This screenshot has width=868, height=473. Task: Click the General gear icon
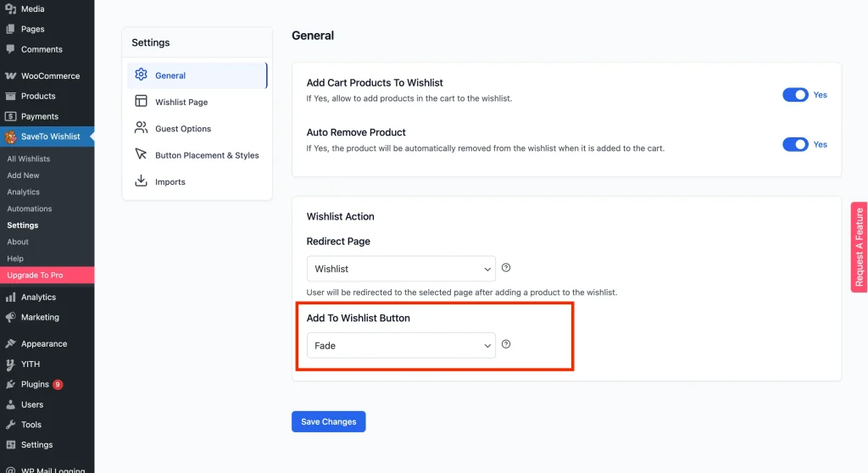pyautogui.click(x=142, y=75)
